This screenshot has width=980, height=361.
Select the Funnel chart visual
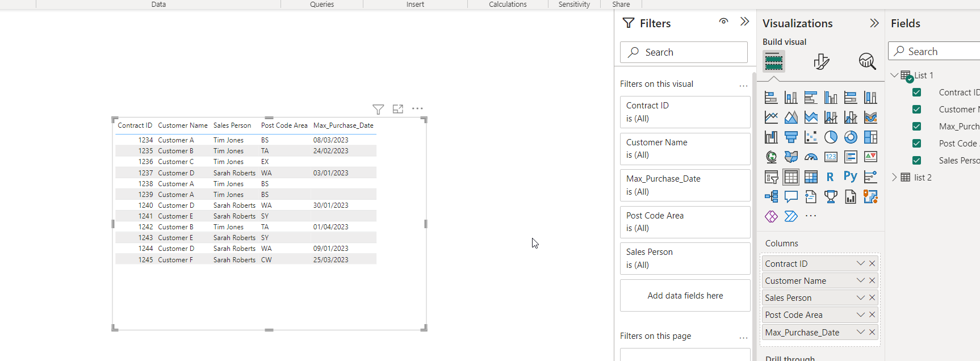click(x=791, y=137)
